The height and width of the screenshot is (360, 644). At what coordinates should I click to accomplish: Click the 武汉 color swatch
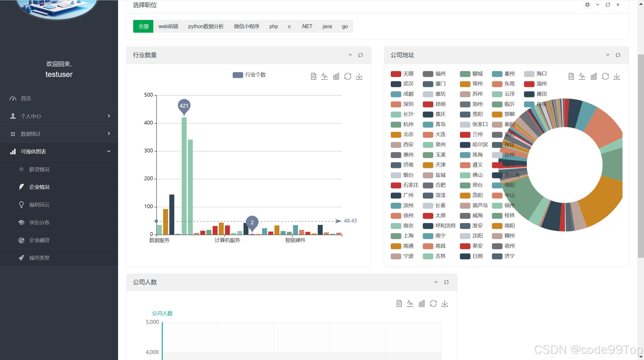[x=396, y=84]
